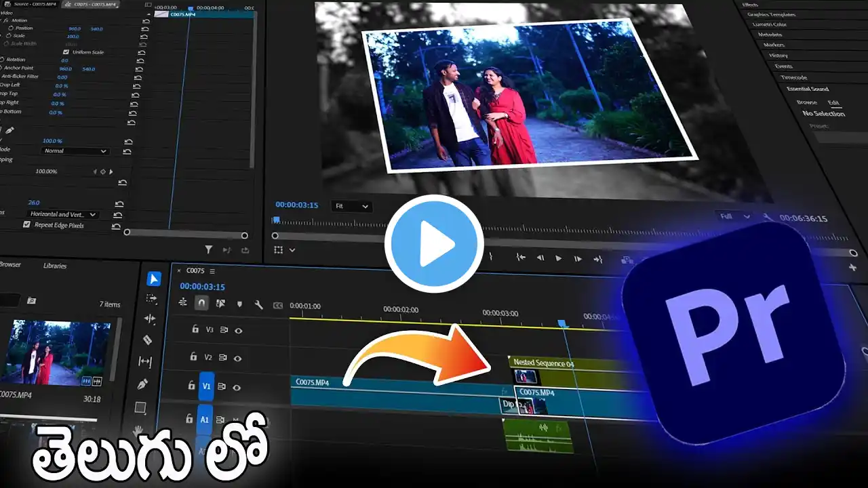
Task: Expand the Markers panel
Action: pos(774,45)
